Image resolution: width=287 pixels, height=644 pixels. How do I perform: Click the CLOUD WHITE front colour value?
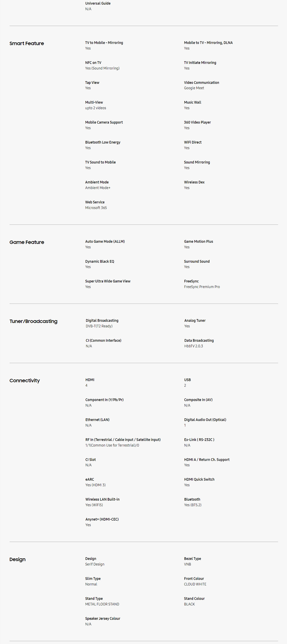tap(195, 584)
